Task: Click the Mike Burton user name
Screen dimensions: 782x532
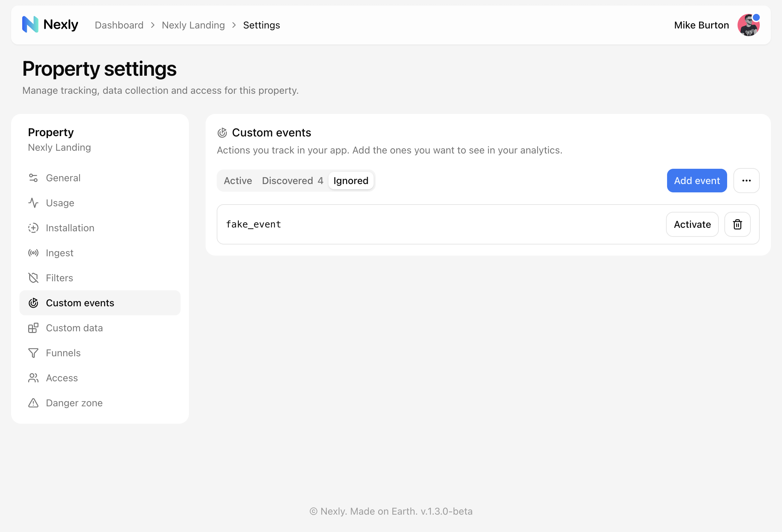Action: tap(701, 25)
